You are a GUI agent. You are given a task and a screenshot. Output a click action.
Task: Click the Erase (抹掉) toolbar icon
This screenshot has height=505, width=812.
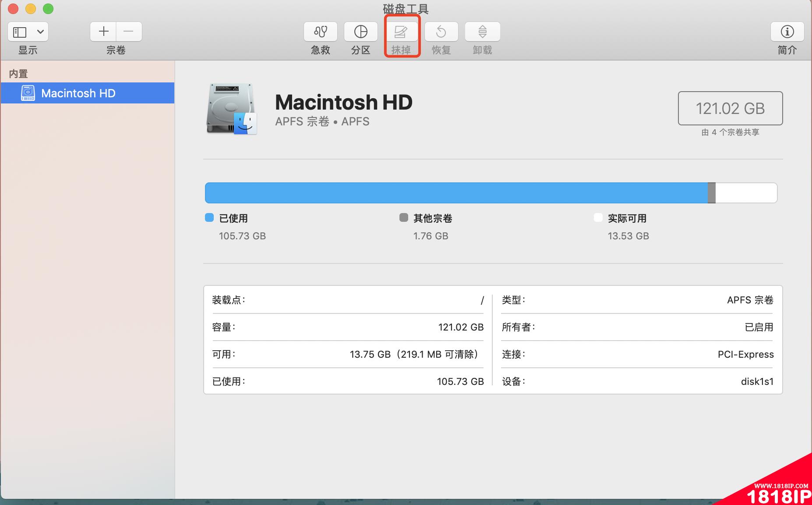(401, 32)
